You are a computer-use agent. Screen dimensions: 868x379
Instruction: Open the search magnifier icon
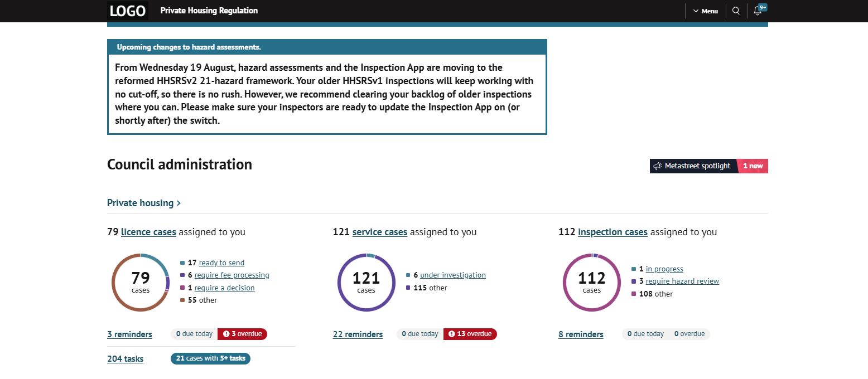pos(736,11)
